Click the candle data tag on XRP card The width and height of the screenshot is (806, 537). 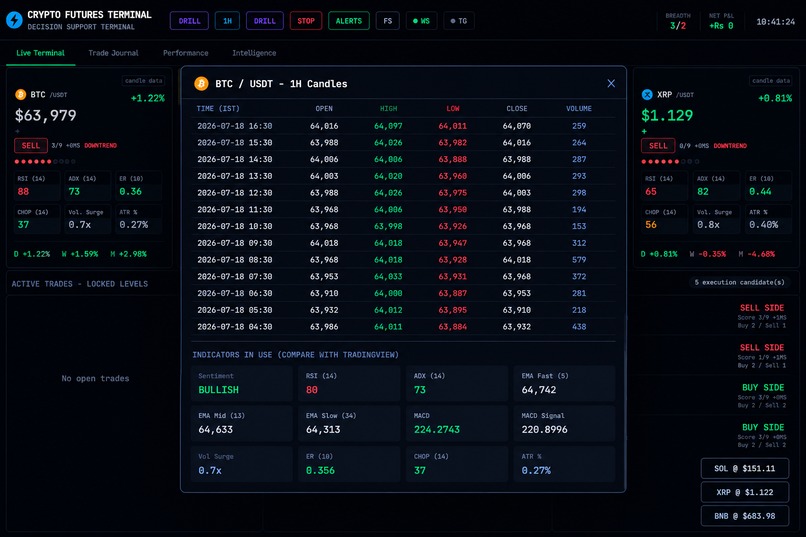[770, 81]
